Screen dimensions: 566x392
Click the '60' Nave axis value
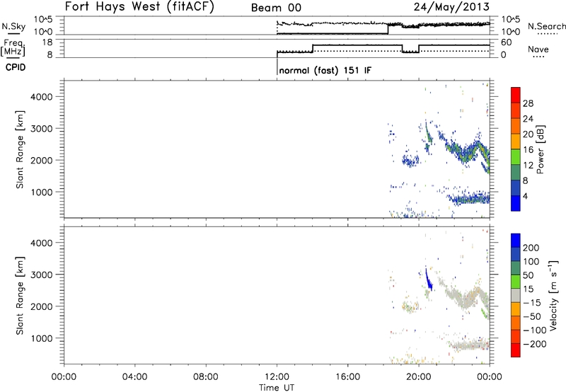pyautogui.click(x=507, y=42)
